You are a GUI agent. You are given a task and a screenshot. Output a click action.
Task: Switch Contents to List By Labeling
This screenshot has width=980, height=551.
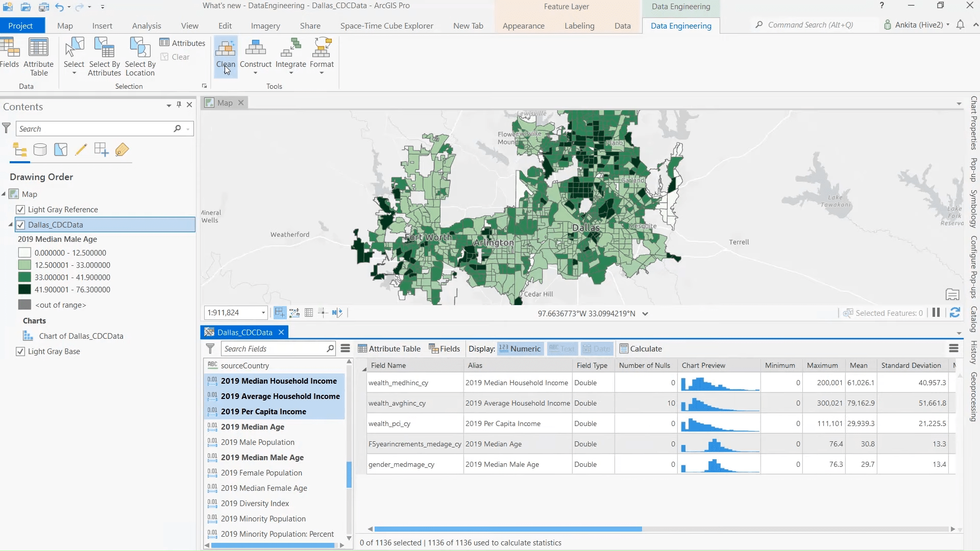[x=122, y=150]
